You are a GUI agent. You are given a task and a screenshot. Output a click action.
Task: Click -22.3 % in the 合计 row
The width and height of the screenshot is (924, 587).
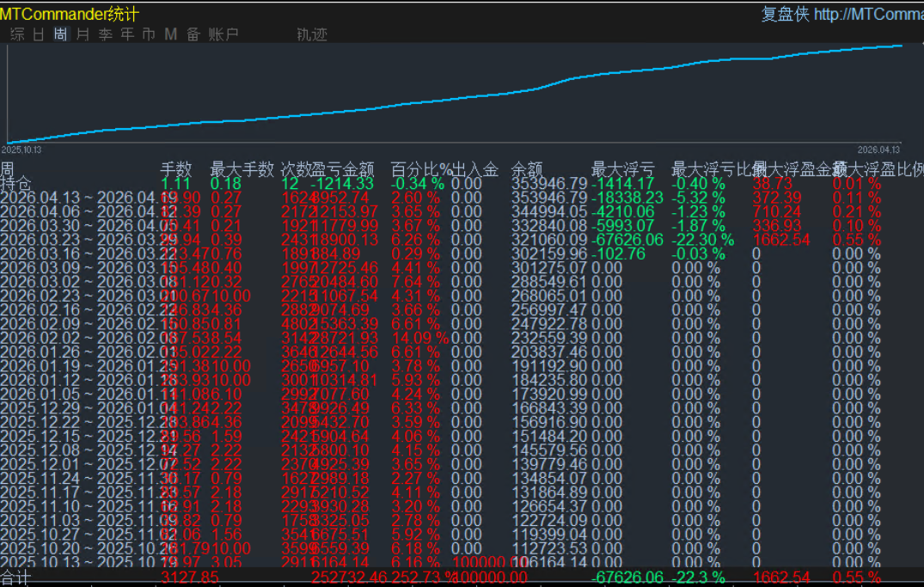(x=698, y=578)
